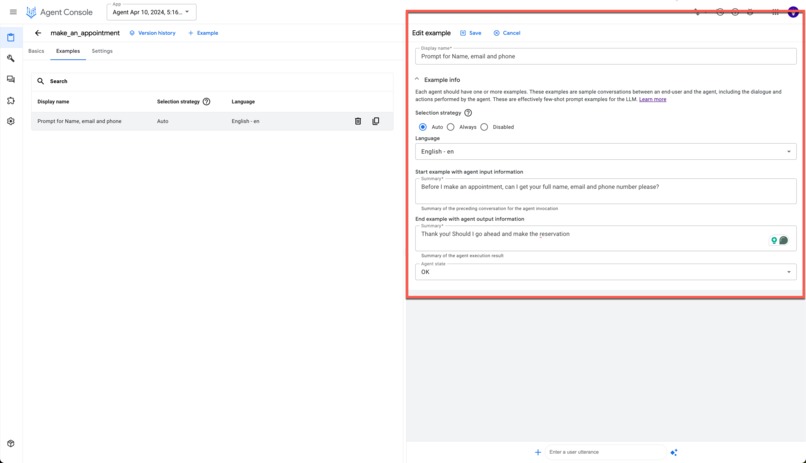Click the 'English - en' cell in examples table
The height and width of the screenshot is (463, 806).
point(245,121)
